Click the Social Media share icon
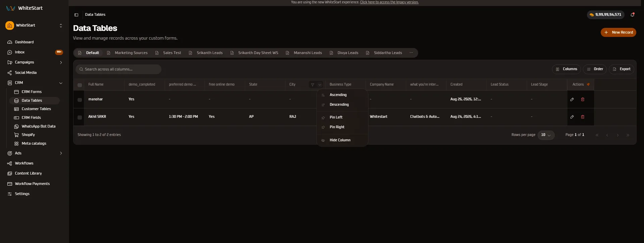Screen dimensions: 644x243 [10, 72]
